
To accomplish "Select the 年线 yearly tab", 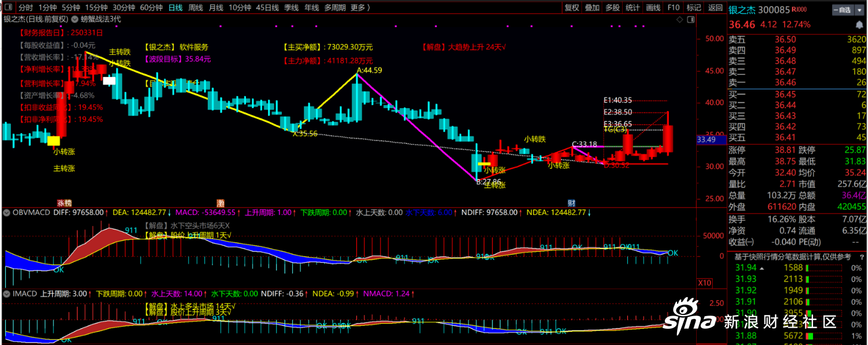I will click(x=311, y=8).
